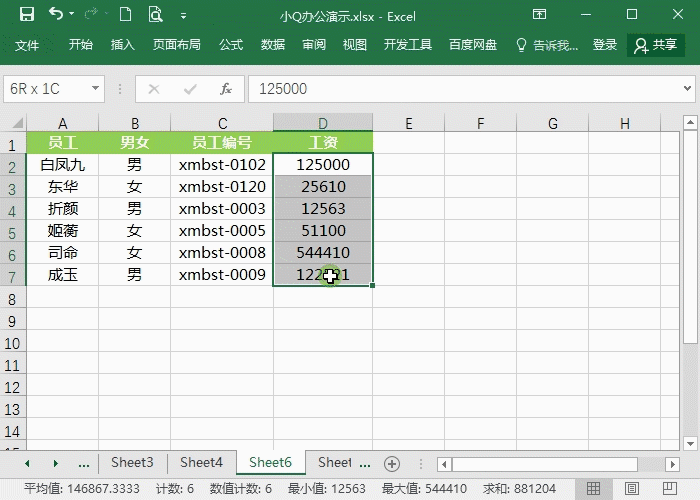This screenshot has height=500, width=700.
Task: Open the Name Box dropdown arrow
Action: click(x=96, y=89)
